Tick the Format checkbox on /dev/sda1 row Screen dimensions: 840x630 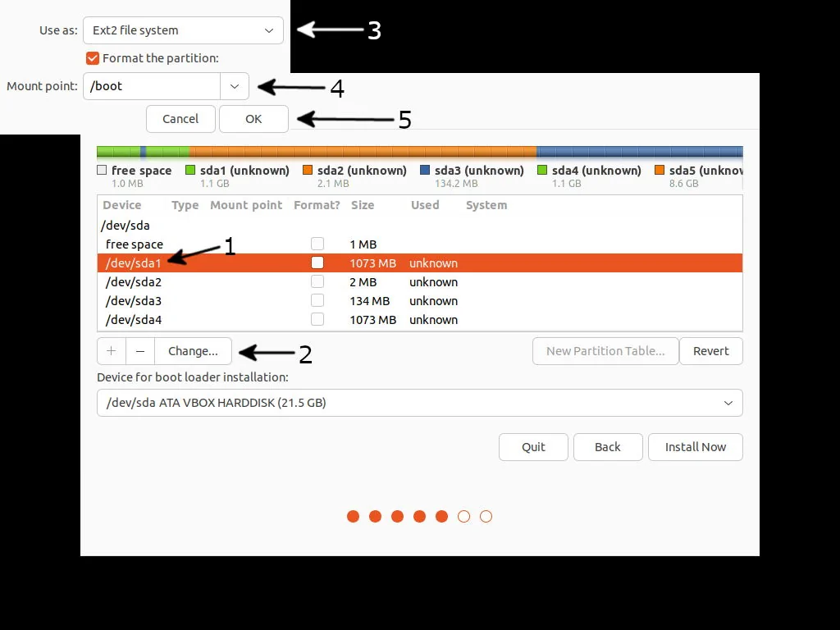coord(317,262)
